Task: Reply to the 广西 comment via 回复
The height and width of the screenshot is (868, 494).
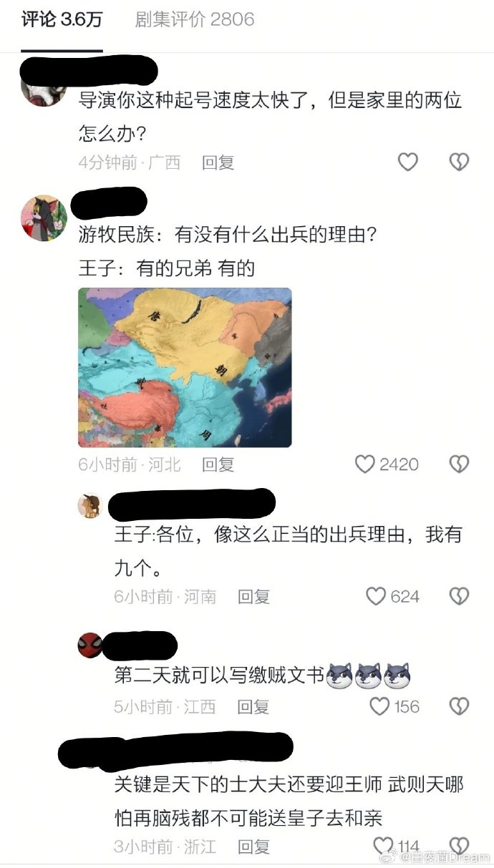Action: click(218, 162)
